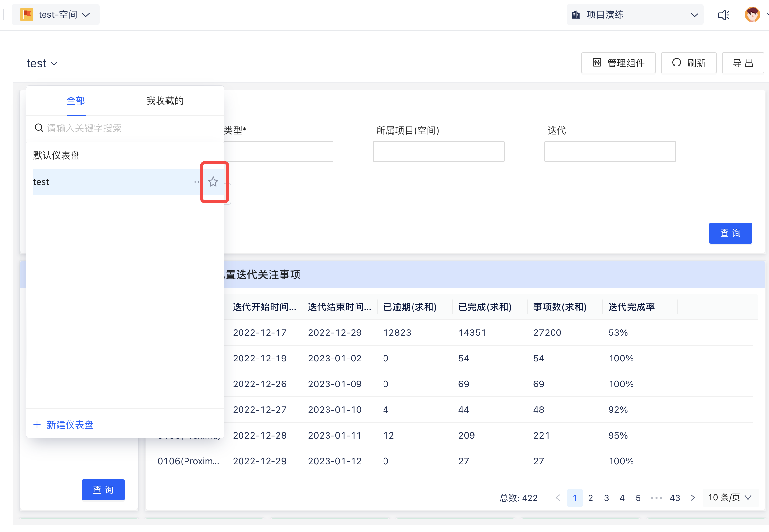Click the 查询 button in the top filter panel

coord(730,233)
